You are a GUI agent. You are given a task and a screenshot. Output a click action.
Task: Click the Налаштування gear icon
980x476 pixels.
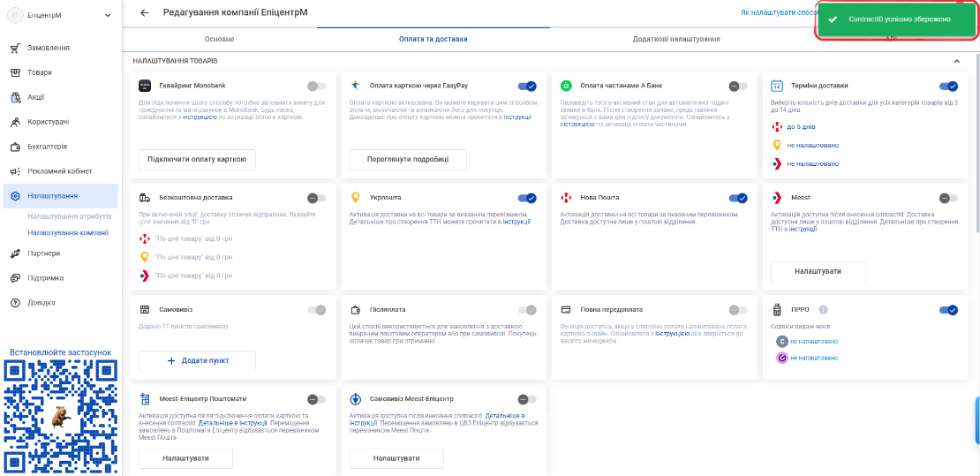[x=16, y=196]
